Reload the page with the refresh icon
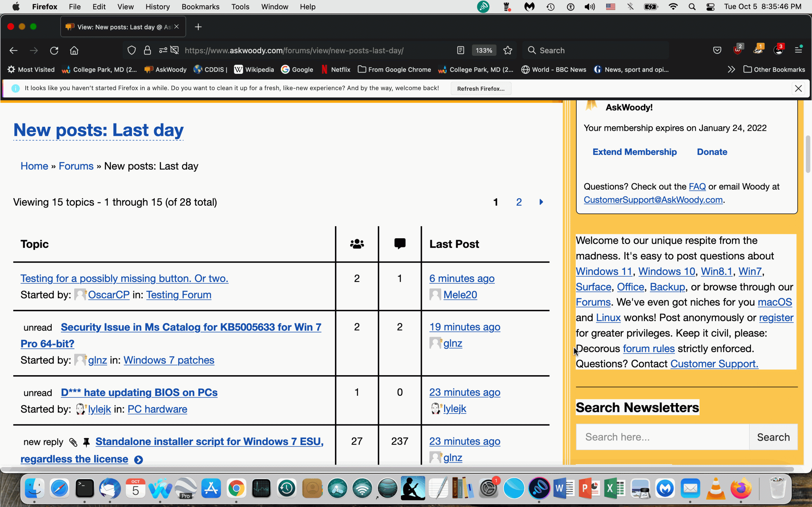812x507 pixels. [54, 50]
